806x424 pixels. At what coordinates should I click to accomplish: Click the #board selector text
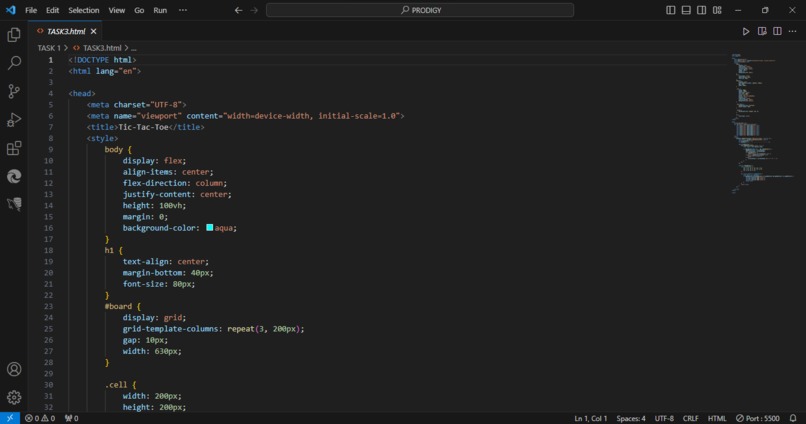point(118,306)
